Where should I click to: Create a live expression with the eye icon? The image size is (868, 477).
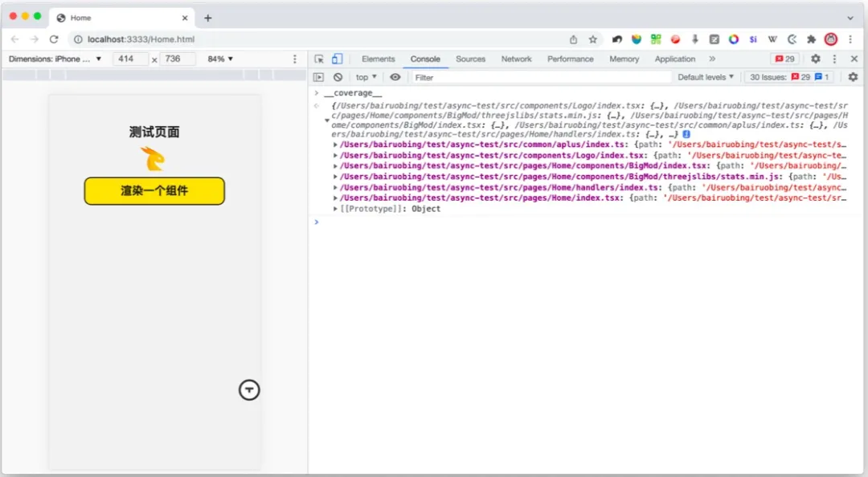pos(395,77)
